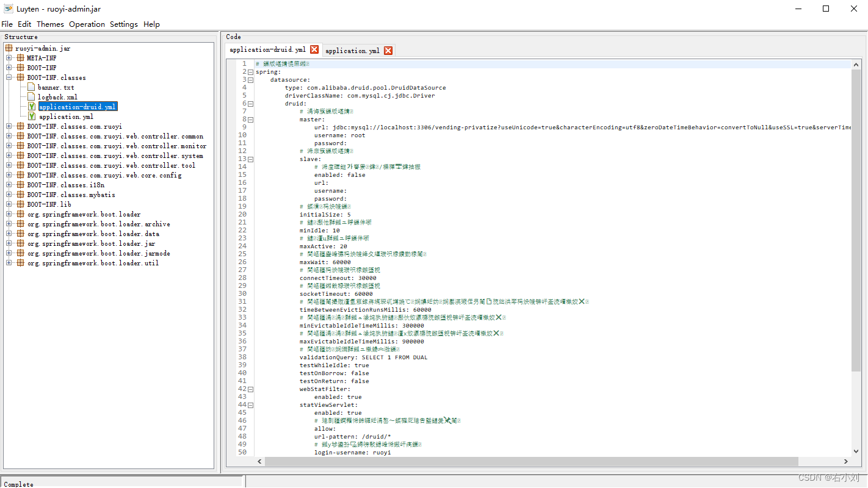Click the ruoyi-admin.jar root package icon
The height and width of the screenshot is (488, 868).
click(x=9, y=48)
